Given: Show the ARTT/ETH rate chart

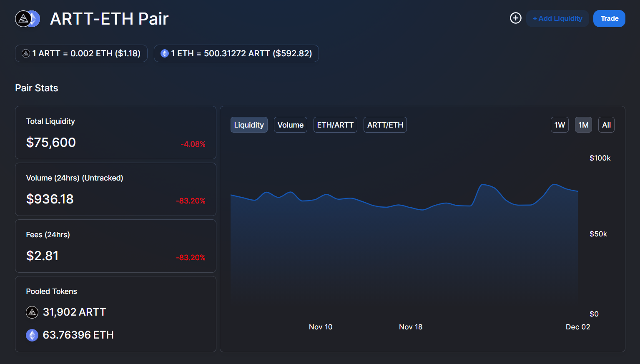Looking at the screenshot, I should click(385, 125).
